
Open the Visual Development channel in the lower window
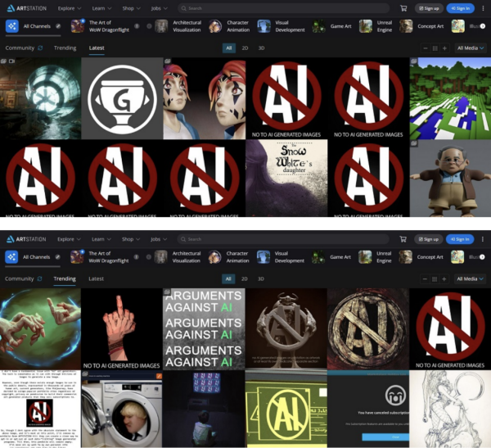tap(280, 257)
